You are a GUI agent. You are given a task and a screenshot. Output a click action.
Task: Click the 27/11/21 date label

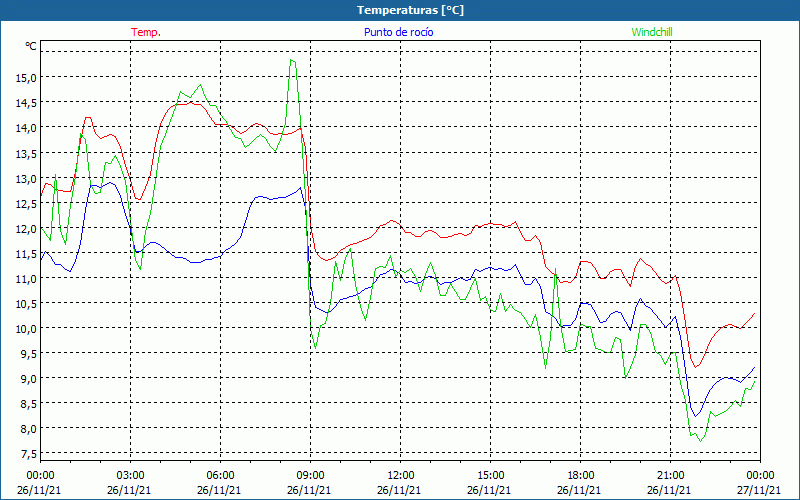(x=760, y=490)
